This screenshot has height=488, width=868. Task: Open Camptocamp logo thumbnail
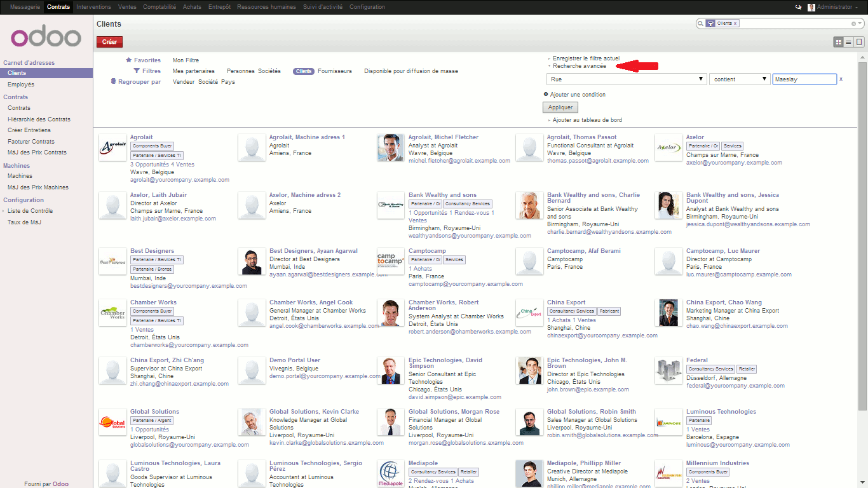(391, 261)
